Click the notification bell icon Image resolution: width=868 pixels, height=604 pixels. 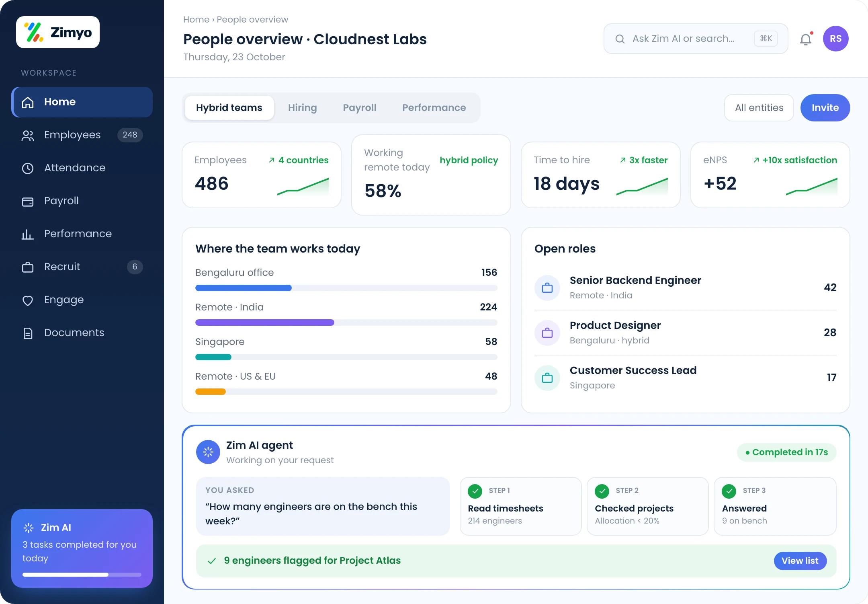(806, 39)
